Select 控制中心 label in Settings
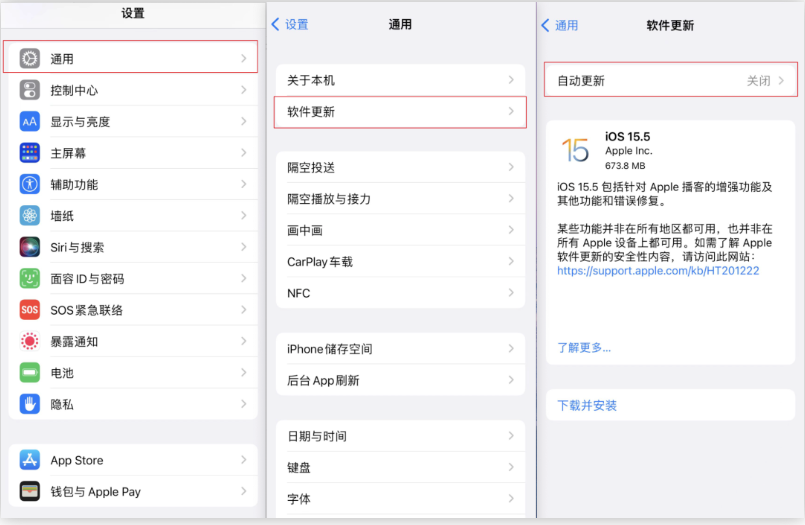The height and width of the screenshot is (525, 805). [74, 90]
